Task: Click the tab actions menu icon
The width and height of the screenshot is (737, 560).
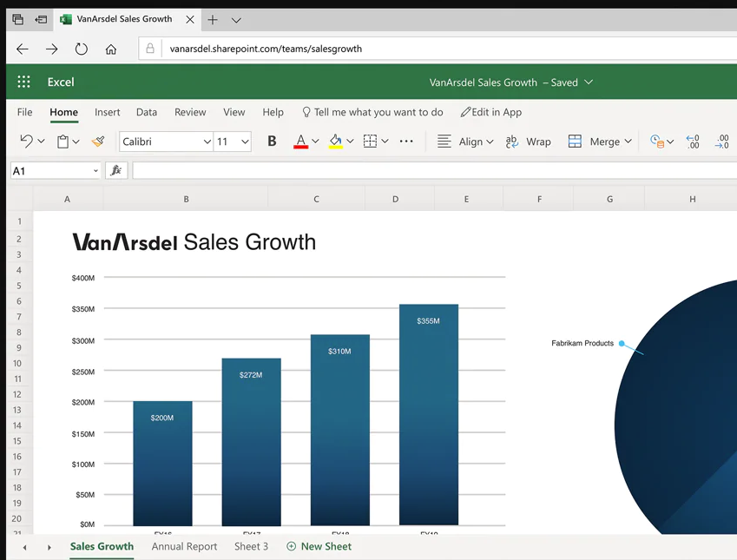Action: (18, 19)
